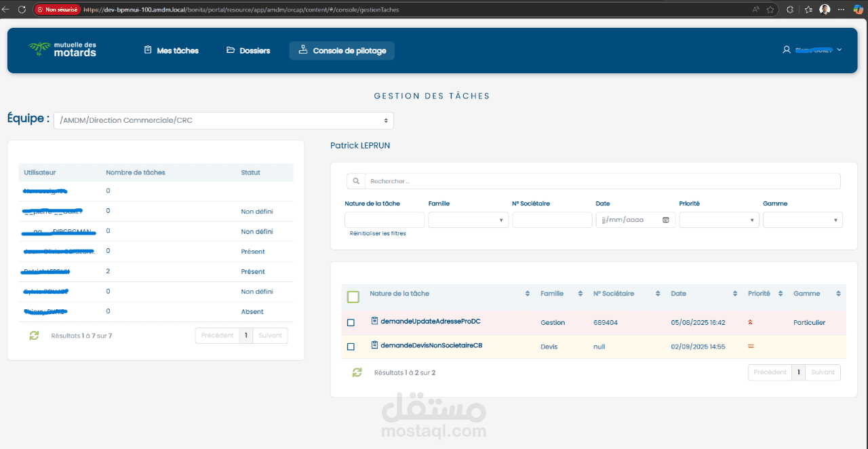The height and width of the screenshot is (449, 868).
Task: Add page to favorites with star icon
Action: [x=770, y=9]
